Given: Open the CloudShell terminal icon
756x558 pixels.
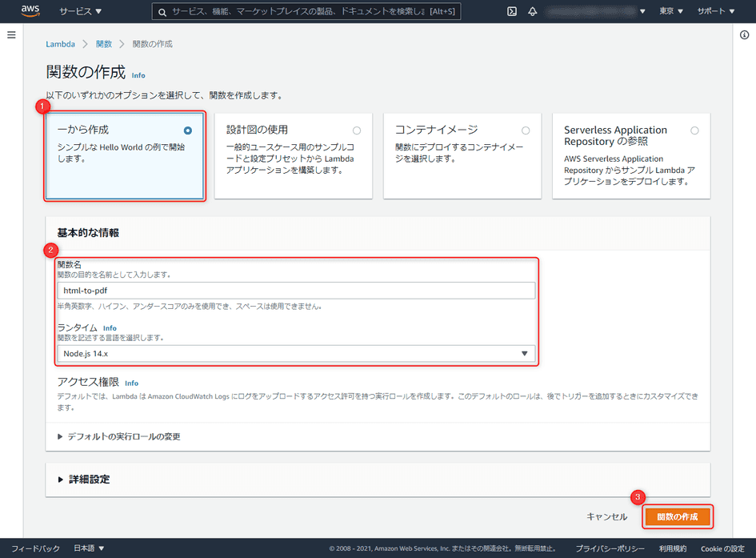Looking at the screenshot, I should [511, 11].
